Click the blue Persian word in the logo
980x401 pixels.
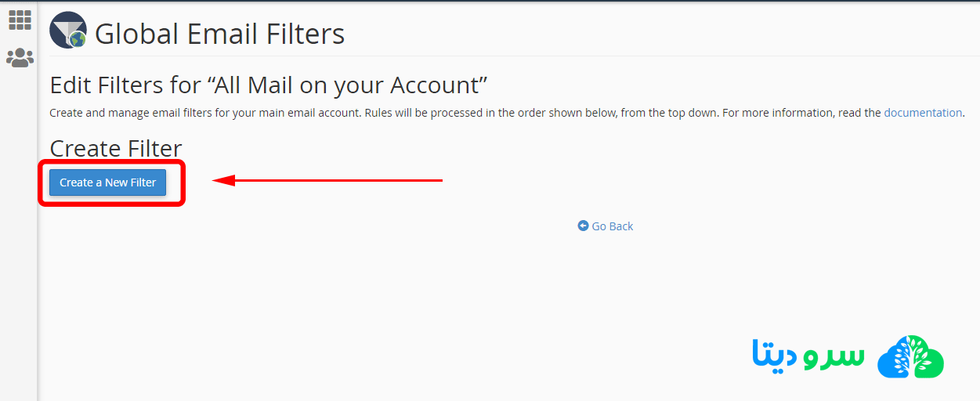775,355
